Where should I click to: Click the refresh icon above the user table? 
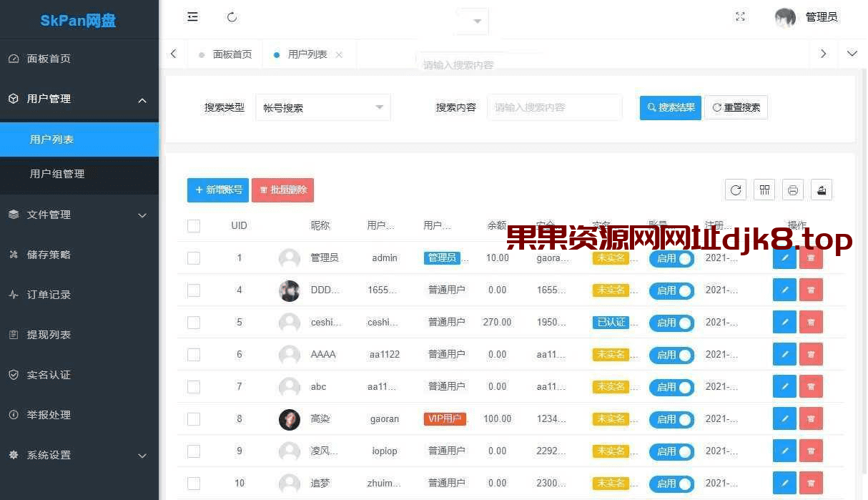(735, 190)
